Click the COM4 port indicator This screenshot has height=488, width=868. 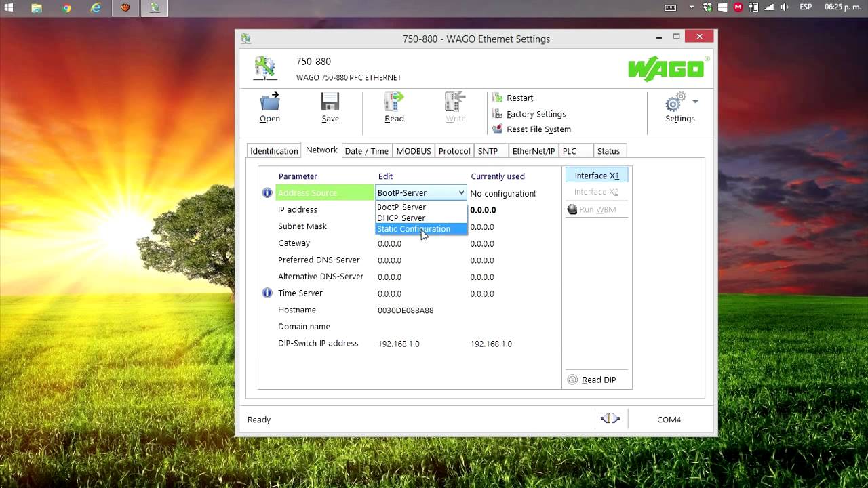[x=669, y=420]
